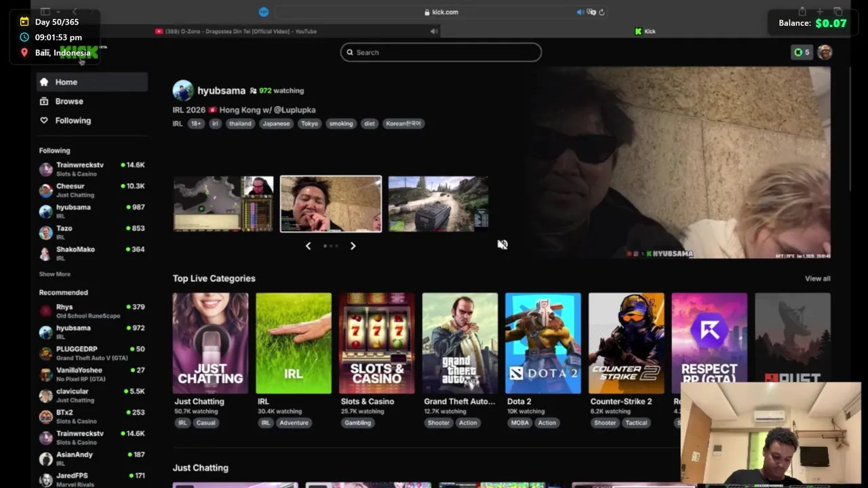
Task: Open VanillaYoshee avatar in Recommended
Action: coord(45,374)
